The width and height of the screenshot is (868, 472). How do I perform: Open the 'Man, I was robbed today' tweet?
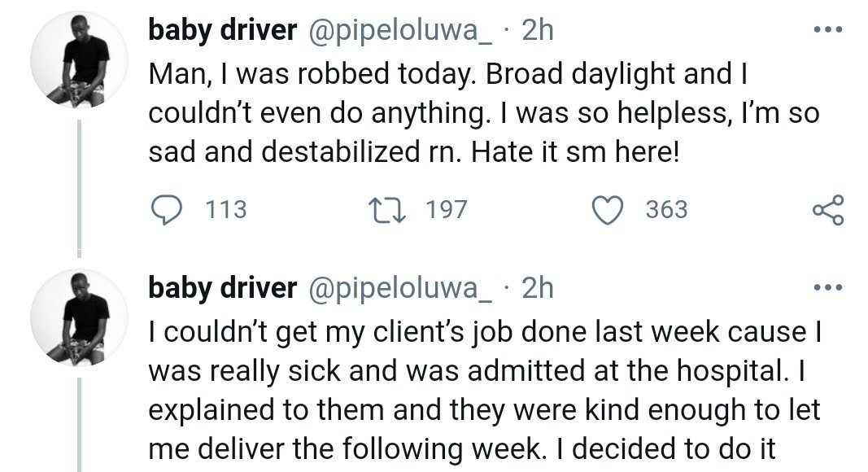coord(480,112)
